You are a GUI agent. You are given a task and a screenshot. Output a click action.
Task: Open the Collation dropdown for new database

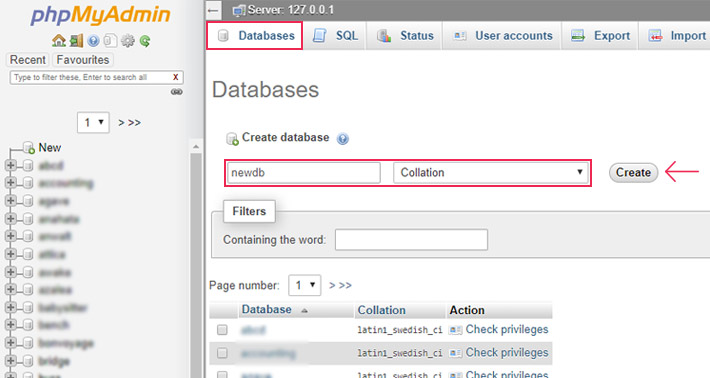[490, 172]
